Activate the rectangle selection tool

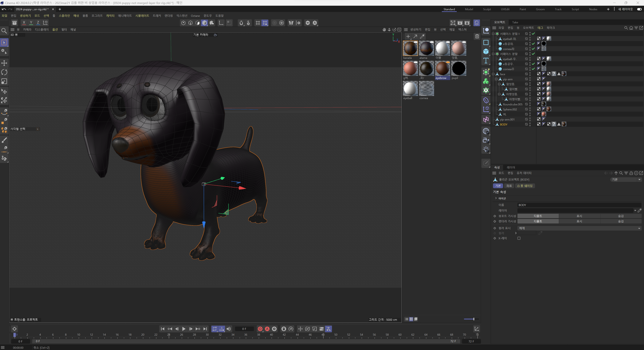(x=4, y=42)
